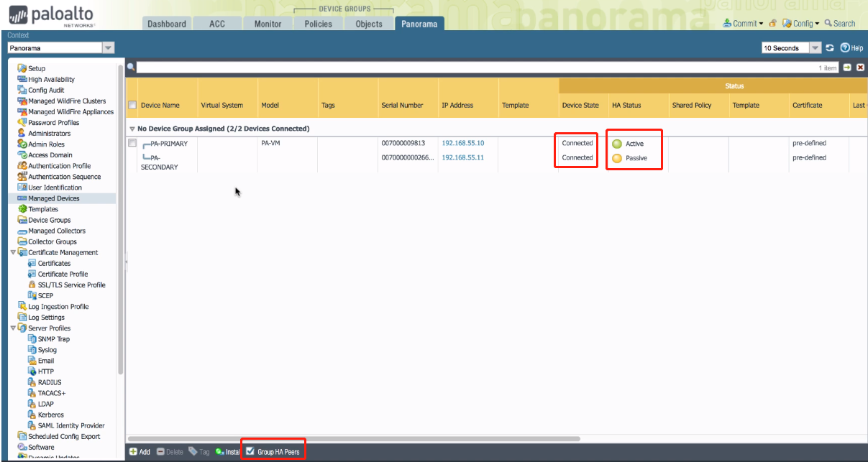
Task: Open the Monitor tab
Action: (268, 24)
